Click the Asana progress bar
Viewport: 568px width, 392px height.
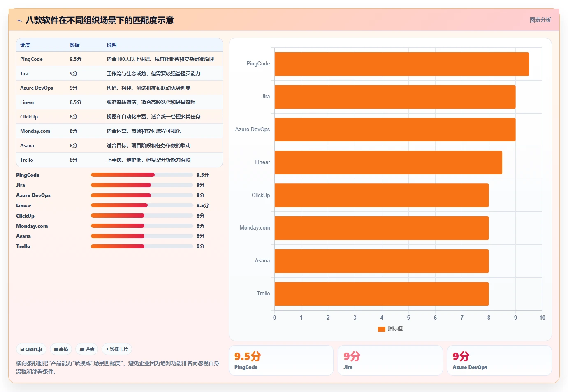click(142, 236)
